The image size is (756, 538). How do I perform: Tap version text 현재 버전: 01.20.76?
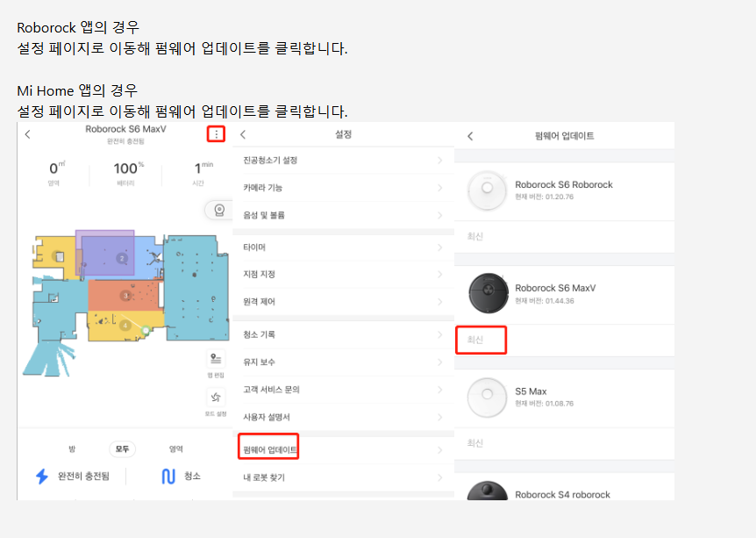click(x=545, y=197)
